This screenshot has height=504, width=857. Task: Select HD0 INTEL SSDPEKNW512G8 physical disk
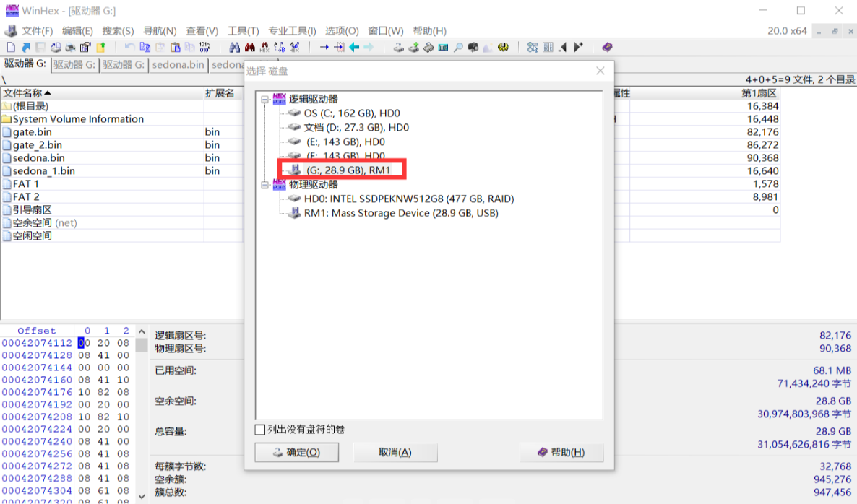tap(409, 199)
